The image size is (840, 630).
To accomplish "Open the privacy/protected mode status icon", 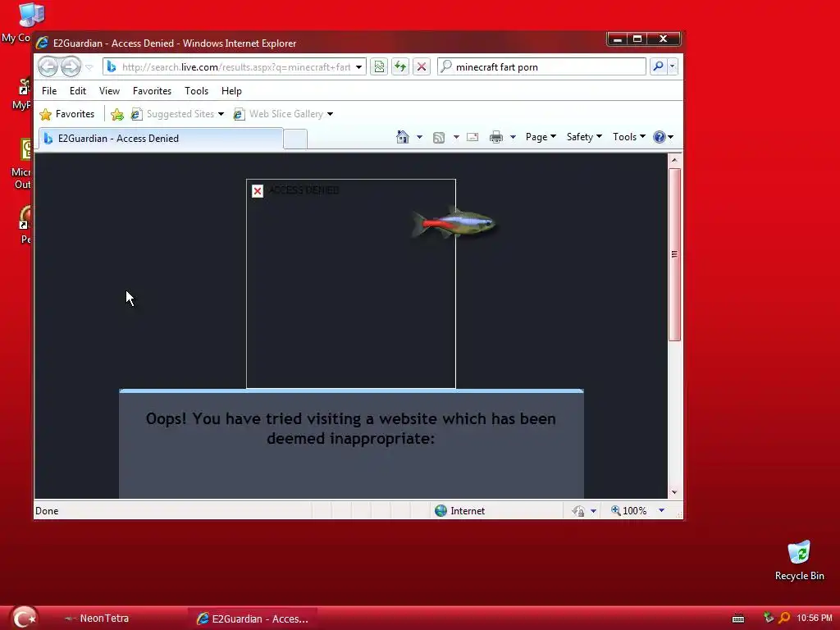I will [x=578, y=511].
